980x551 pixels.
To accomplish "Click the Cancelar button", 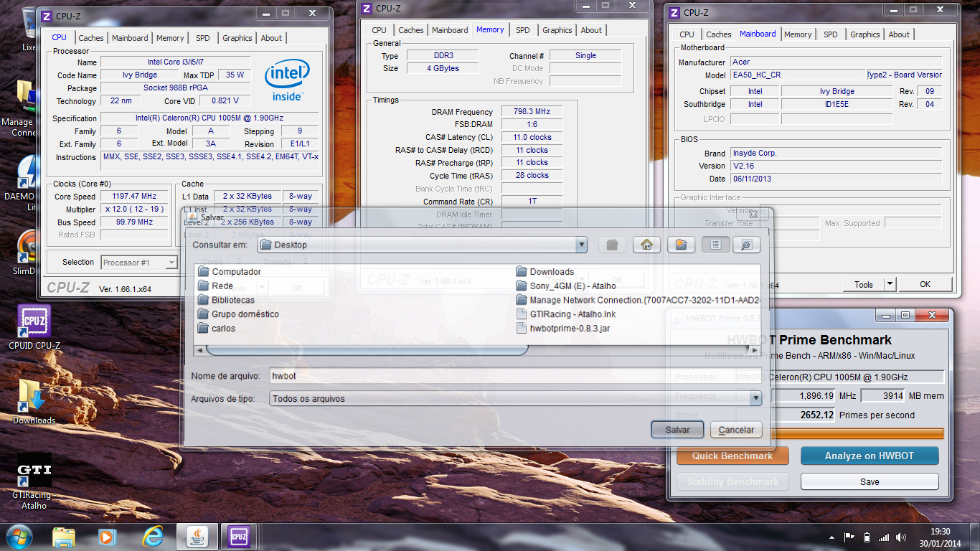I will 736,430.
